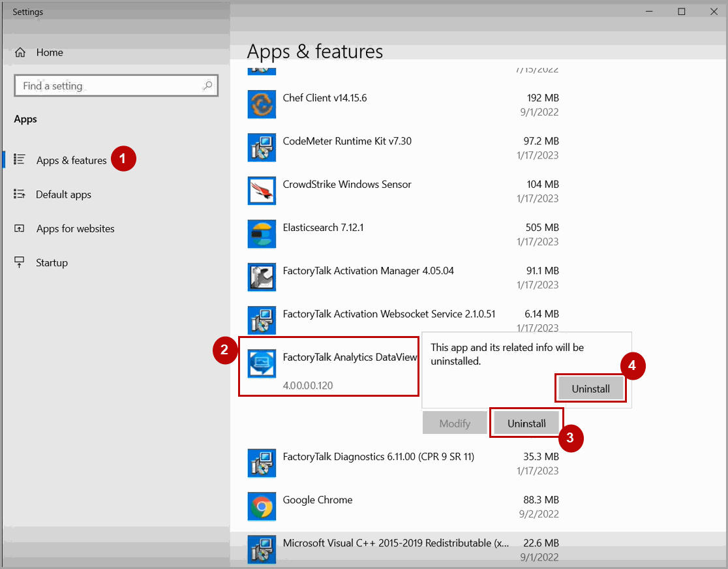Click the Default apps icon

(x=19, y=194)
